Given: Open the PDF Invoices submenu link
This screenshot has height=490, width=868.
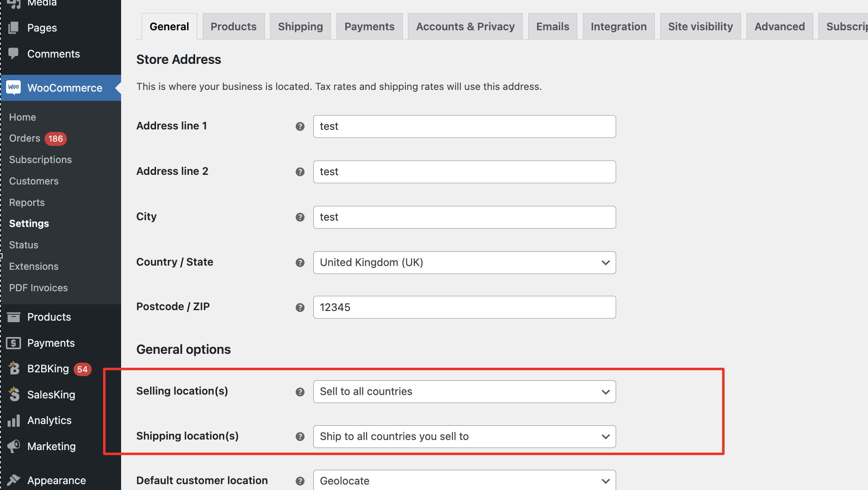Looking at the screenshot, I should 38,288.
